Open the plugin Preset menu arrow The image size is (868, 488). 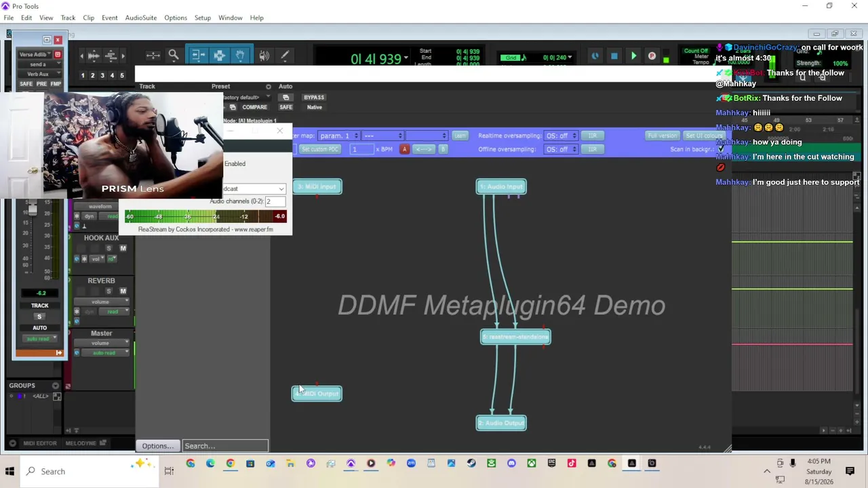(x=269, y=87)
